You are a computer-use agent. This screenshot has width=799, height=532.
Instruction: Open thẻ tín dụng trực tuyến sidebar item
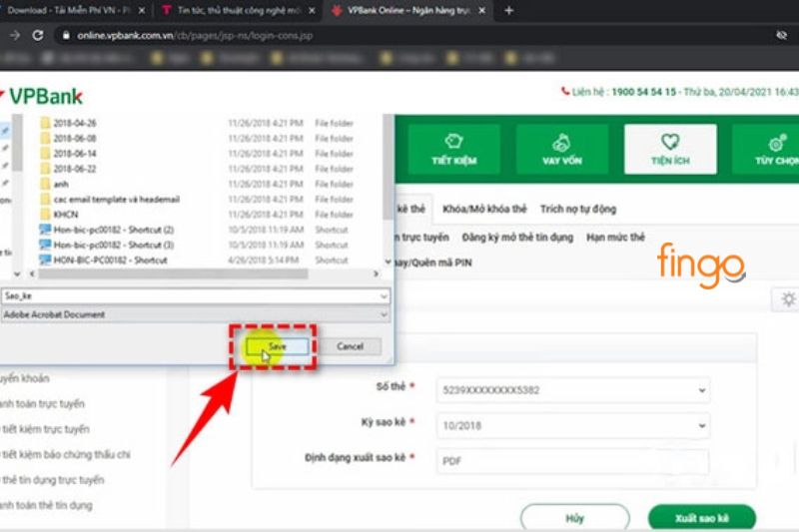(53, 479)
